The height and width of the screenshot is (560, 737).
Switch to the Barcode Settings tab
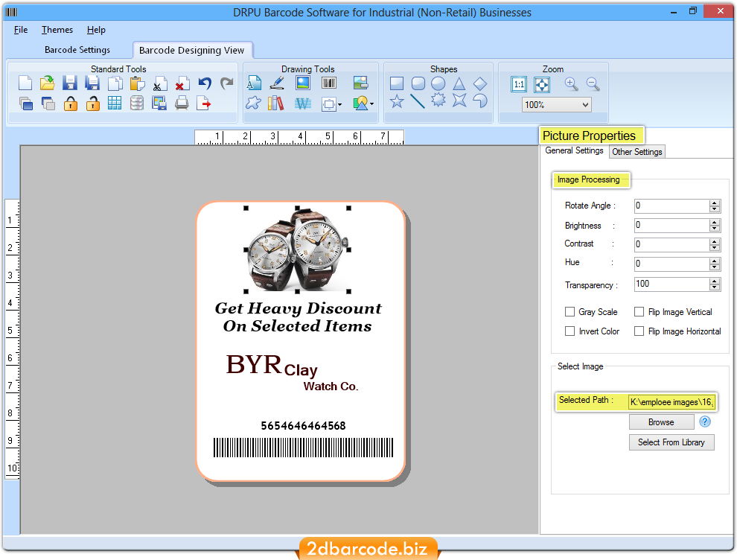pos(77,50)
